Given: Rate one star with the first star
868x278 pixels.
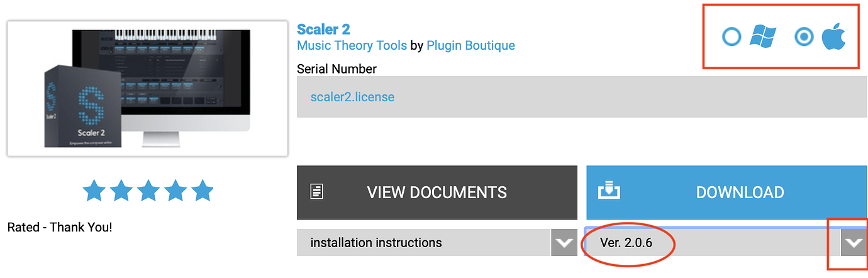Looking at the screenshot, I should [x=94, y=190].
